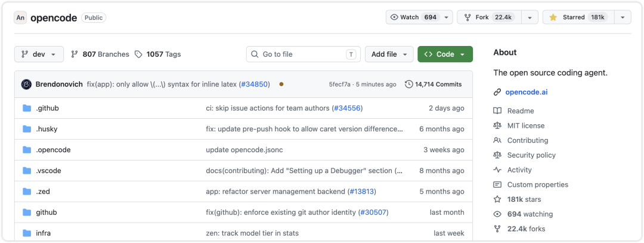Open the .zed folder name
This screenshot has height=243, width=644.
(x=43, y=192)
